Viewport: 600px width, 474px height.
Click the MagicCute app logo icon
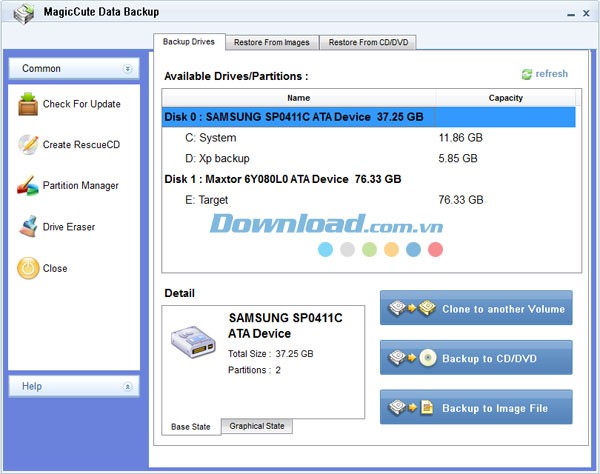[x=24, y=13]
